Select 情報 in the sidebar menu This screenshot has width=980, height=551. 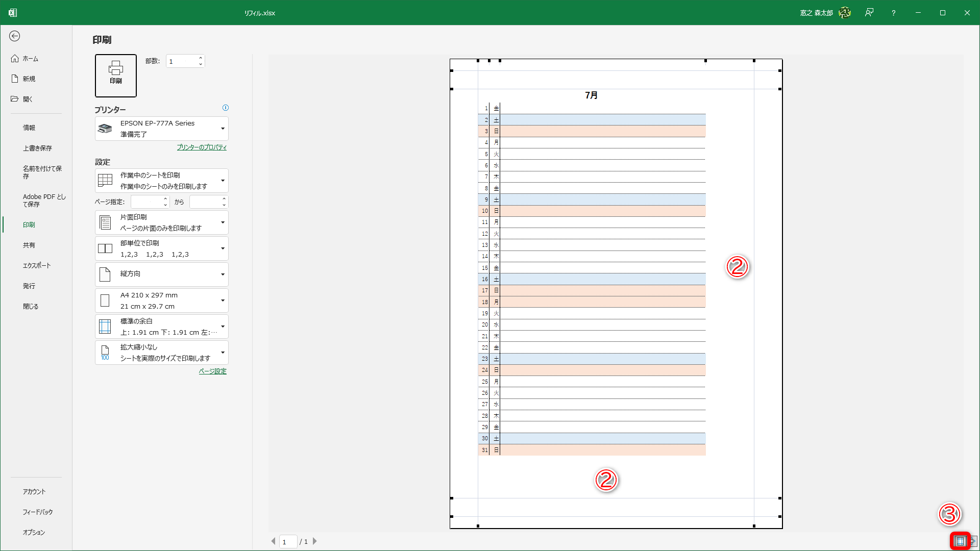point(29,128)
